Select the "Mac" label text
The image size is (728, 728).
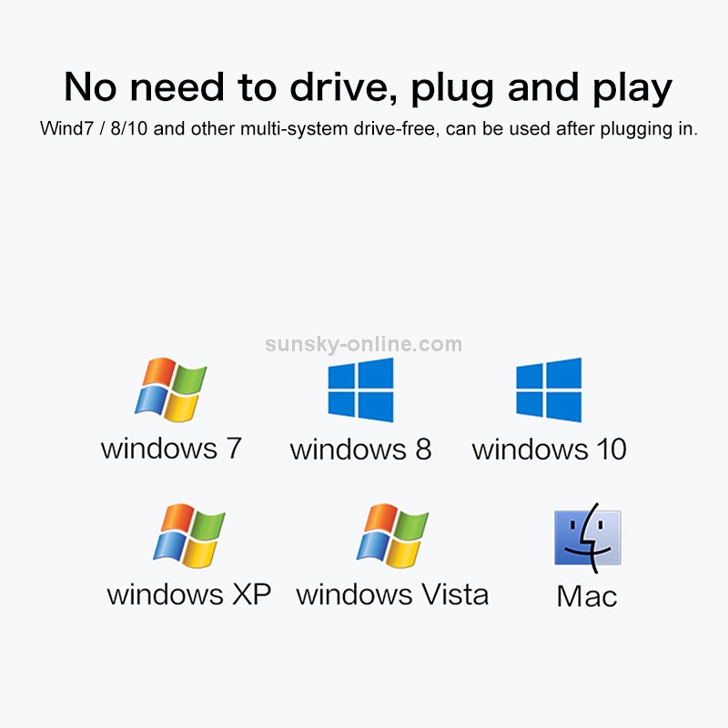(587, 596)
